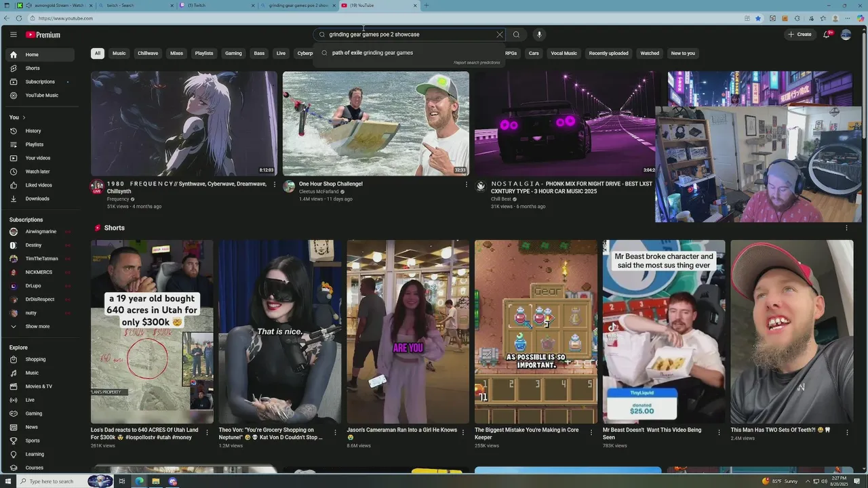This screenshot has width=868, height=488.
Task: Open more options for One Hour Shop Challenge
Action: [x=467, y=184]
